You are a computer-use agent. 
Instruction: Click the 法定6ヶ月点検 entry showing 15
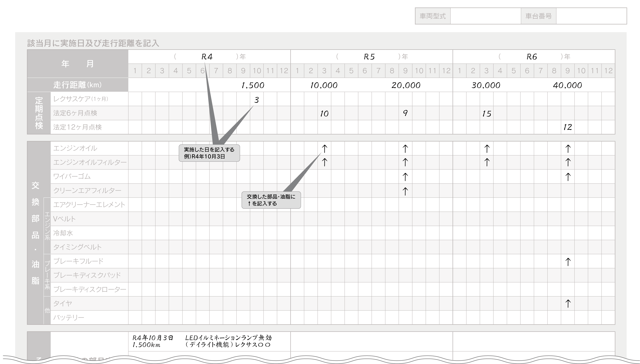(x=487, y=114)
